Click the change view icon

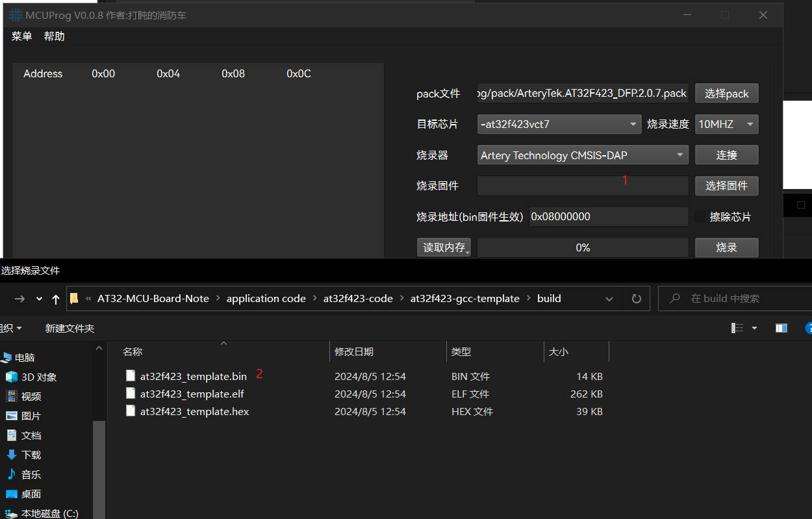(737, 329)
